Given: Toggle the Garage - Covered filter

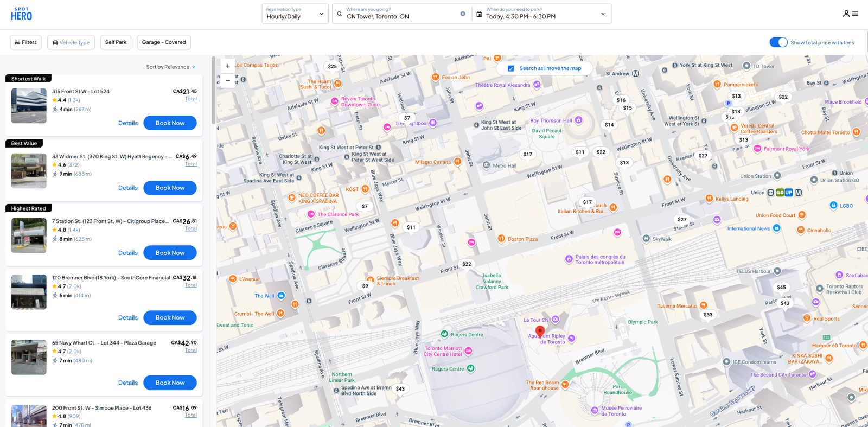Looking at the screenshot, I should point(164,42).
